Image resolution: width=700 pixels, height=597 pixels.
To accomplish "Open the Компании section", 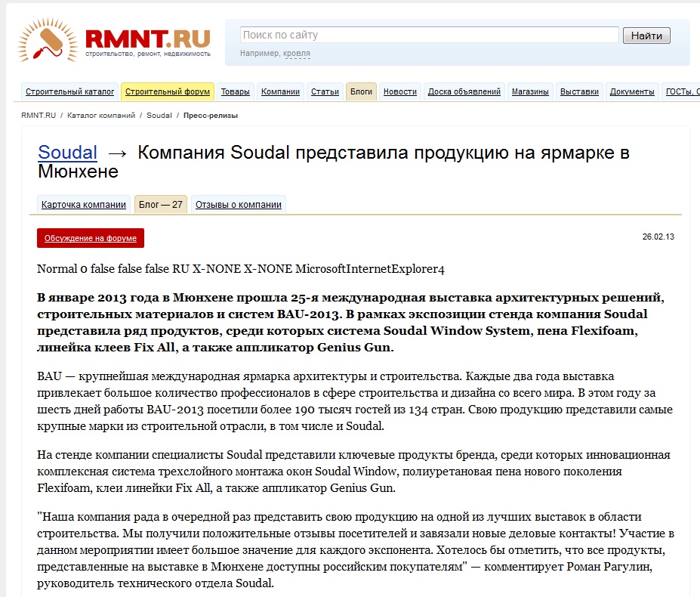I will pos(280,91).
